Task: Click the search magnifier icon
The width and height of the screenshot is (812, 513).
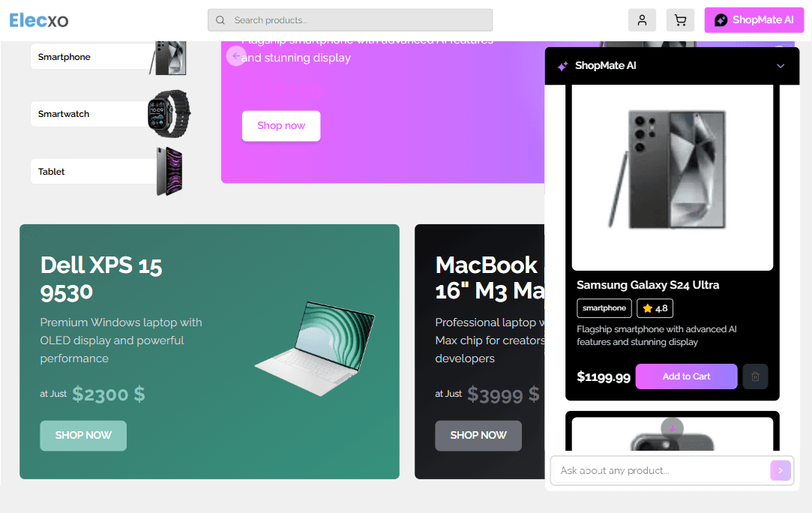Action: click(x=220, y=20)
